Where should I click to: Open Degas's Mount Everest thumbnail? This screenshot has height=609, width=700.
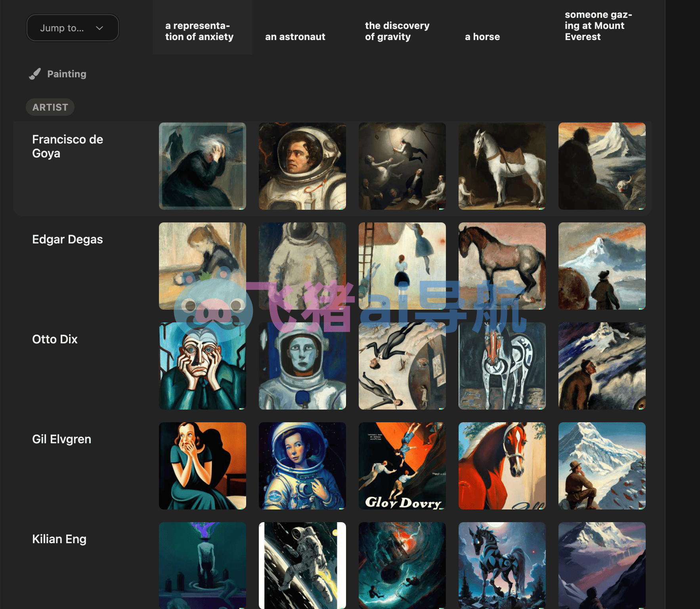click(602, 266)
